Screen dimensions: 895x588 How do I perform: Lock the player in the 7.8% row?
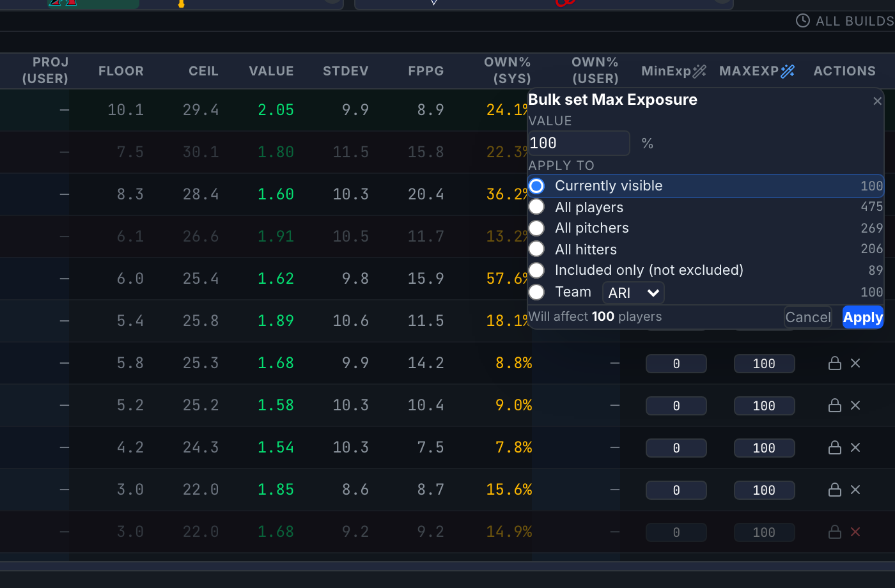point(834,448)
